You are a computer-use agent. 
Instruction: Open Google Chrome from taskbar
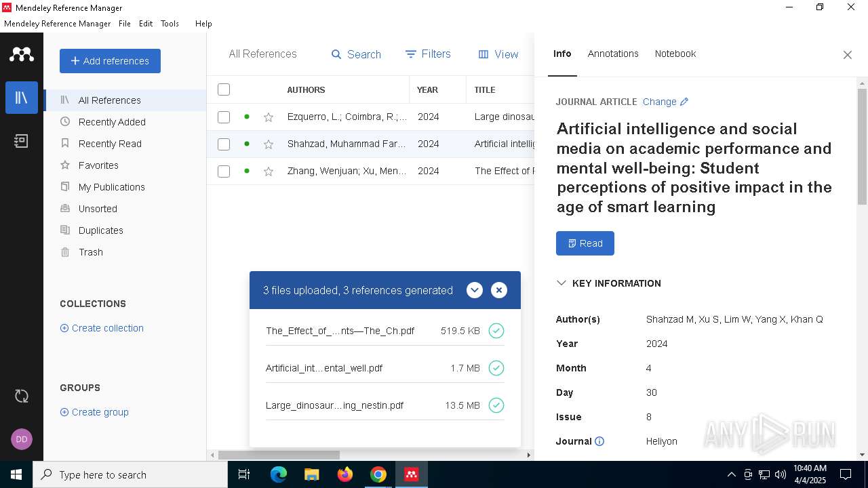point(378,474)
